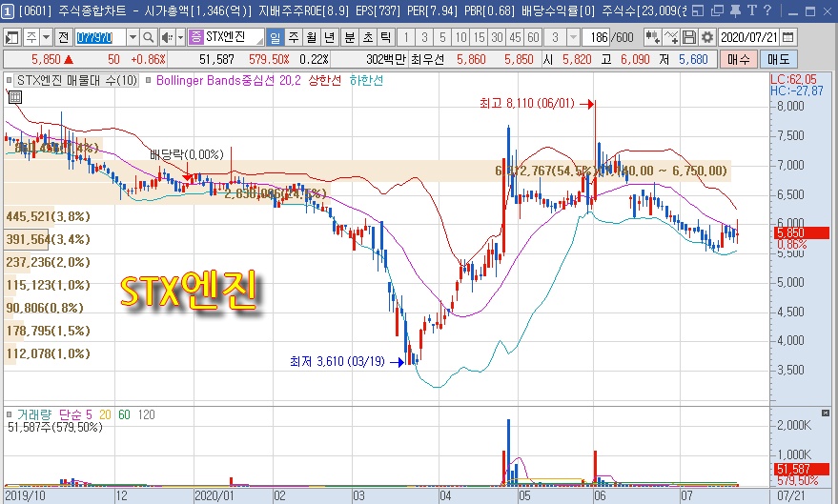The image size is (838, 504).
Task: Open the stock code history dropdown
Action: point(133,37)
